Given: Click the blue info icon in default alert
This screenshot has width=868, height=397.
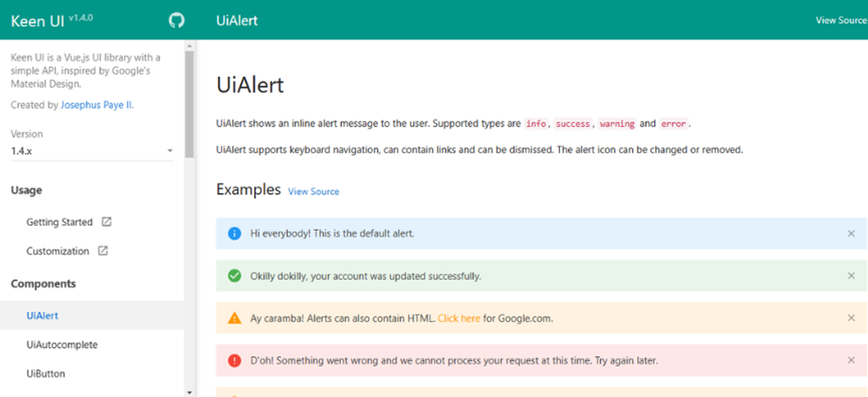Looking at the screenshot, I should (234, 234).
